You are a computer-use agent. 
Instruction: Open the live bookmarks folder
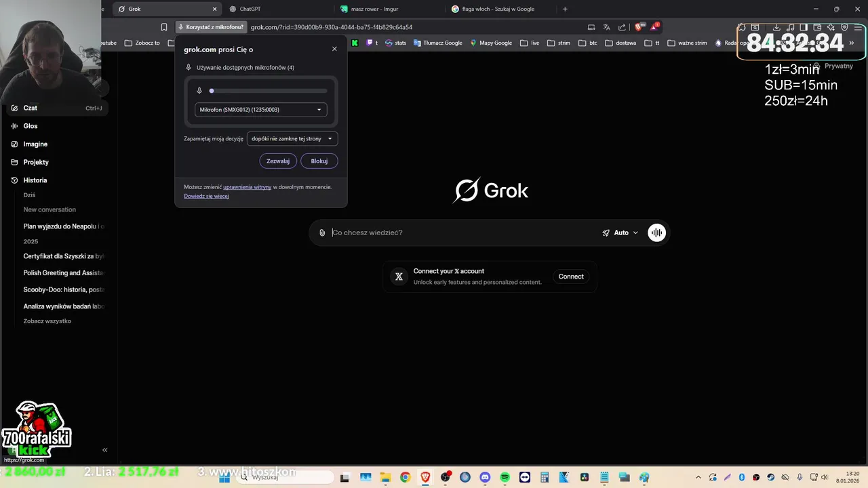click(530, 43)
